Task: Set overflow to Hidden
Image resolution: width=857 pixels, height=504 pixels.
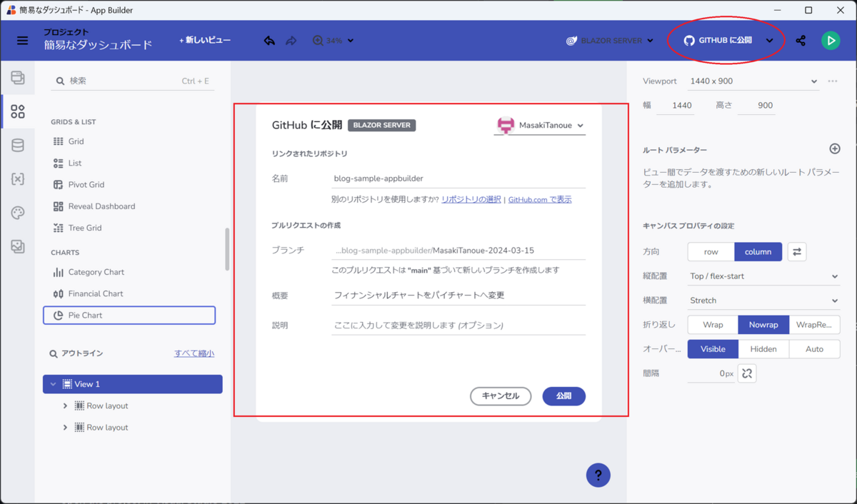Action: (763, 349)
